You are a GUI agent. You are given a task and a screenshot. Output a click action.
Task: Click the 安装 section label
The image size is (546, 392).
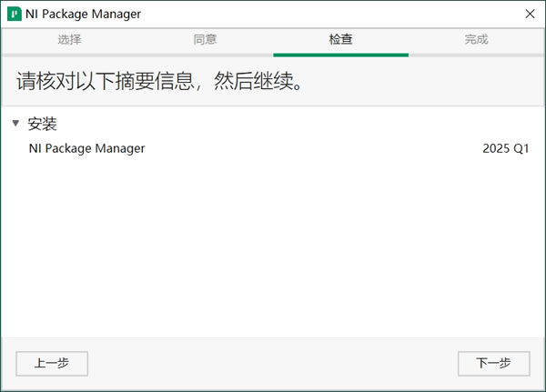[x=43, y=124]
